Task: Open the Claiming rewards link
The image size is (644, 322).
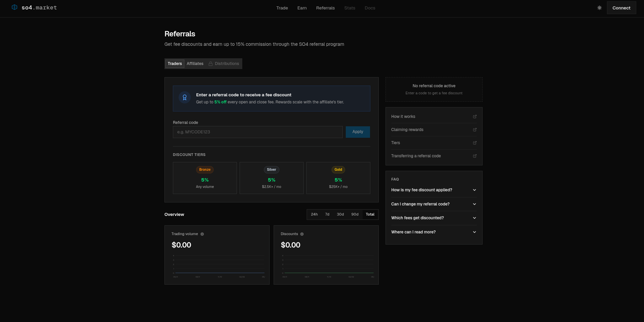Action: pyautogui.click(x=407, y=130)
